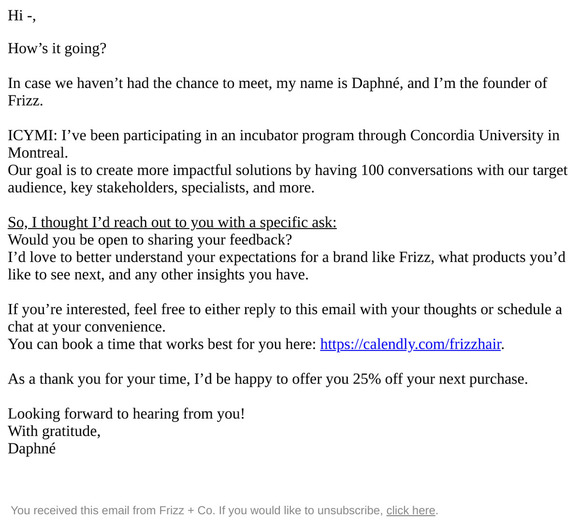Click the 'ICYMI:' text

pyautogui.click(x=33, y=135)
